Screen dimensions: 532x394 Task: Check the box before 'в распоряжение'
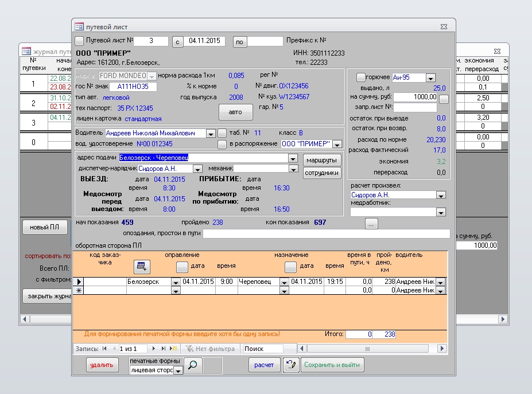click(222, 144)
